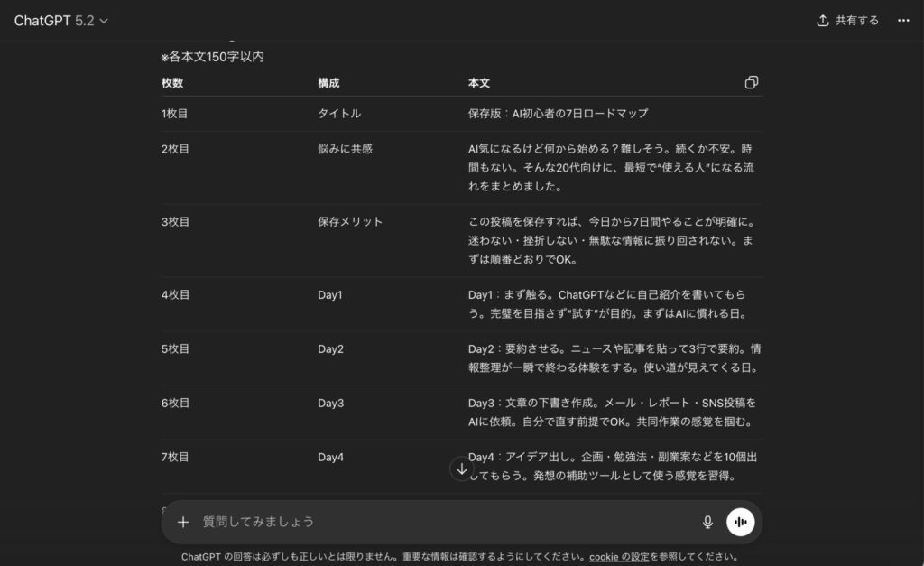Viewport: 924px width, 566px height.
Task: Click the 共有する share button
Action: click(x=847, y=21)
